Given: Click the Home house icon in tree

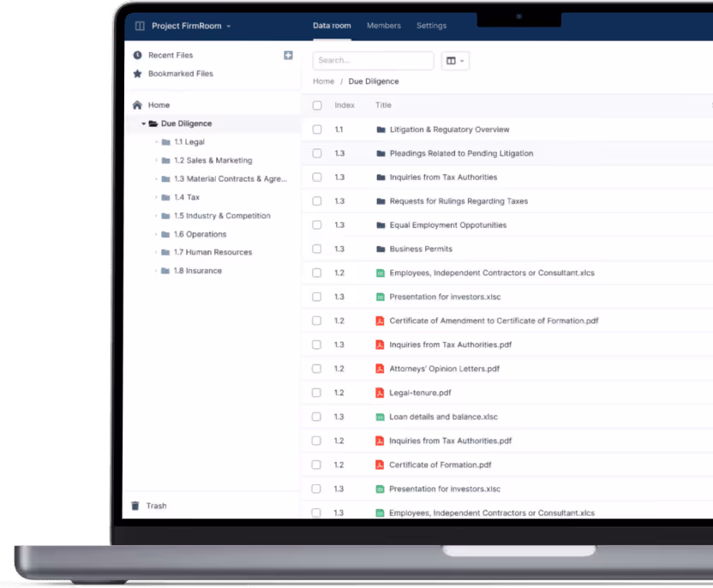Looking at the screenshot, I should point(137,105).
